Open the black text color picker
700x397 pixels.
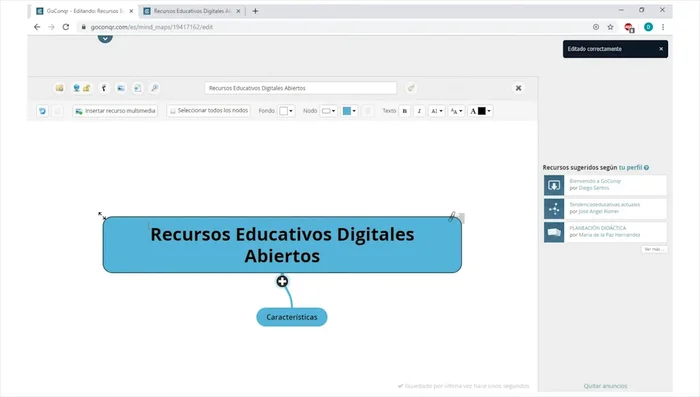[x=480, y=111]
